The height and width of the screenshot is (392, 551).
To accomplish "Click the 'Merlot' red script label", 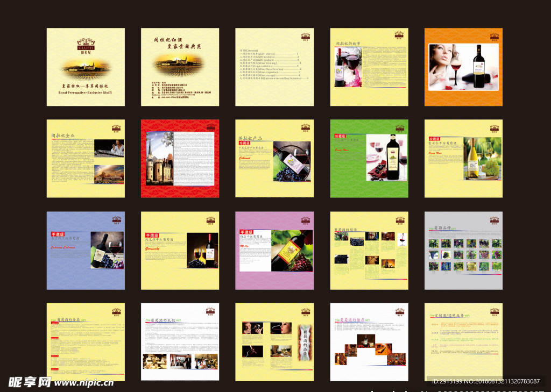I will coord(245,247).
